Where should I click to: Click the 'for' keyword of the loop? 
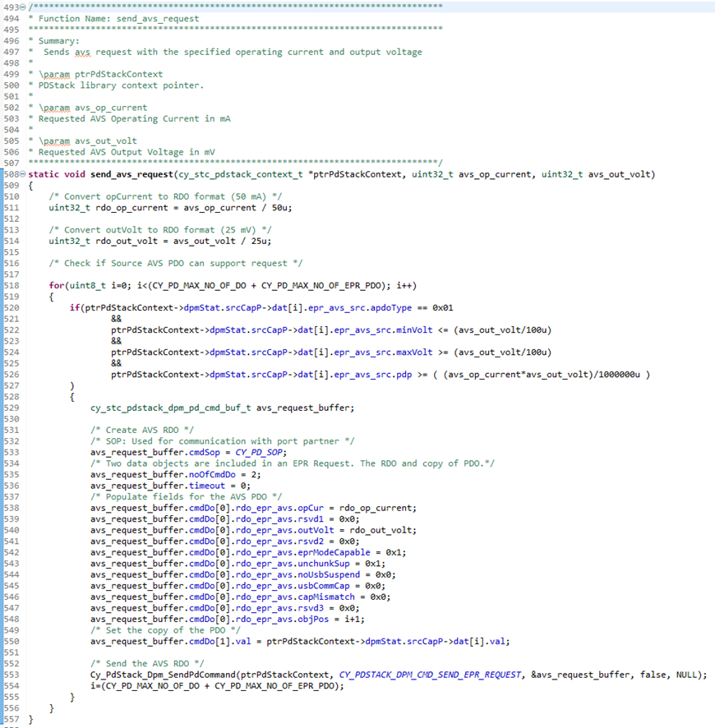(x=56, y=286)
